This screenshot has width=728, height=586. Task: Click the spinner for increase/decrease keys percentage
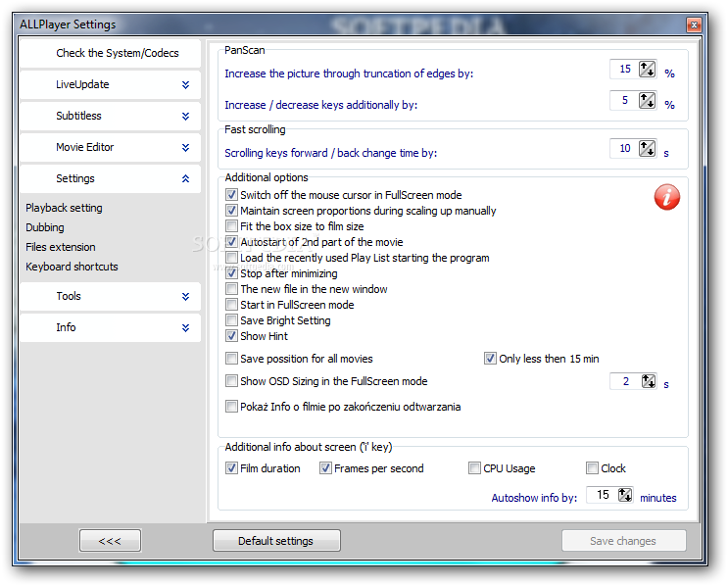pyautogui.click(x=647, y=100)
